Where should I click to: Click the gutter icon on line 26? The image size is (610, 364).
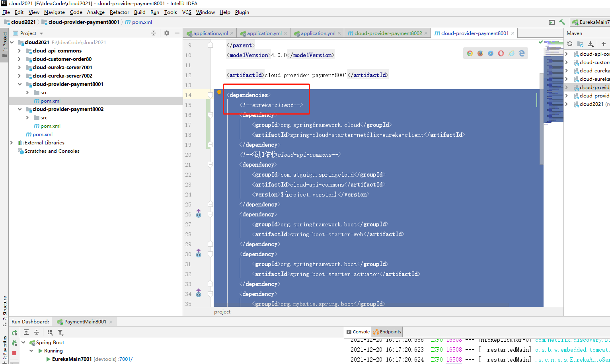(199, 214)
